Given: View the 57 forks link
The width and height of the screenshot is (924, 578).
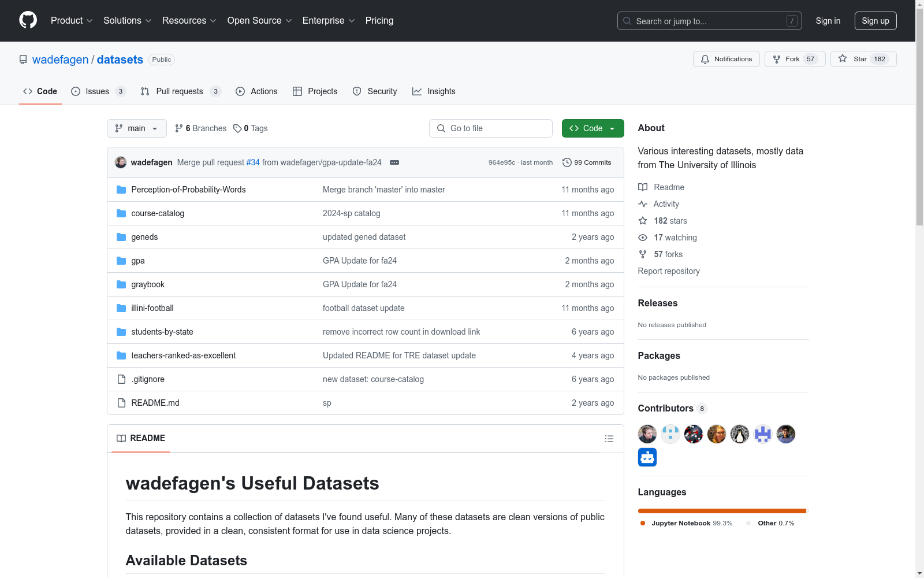Looking at the screenshot, I should [x=660, y=254].
